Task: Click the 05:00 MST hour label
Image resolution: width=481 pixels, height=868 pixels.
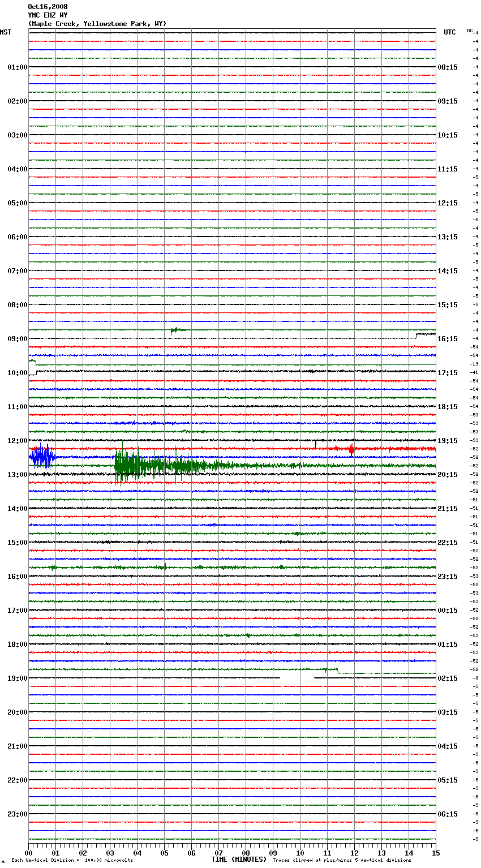Action: [18, 203]
